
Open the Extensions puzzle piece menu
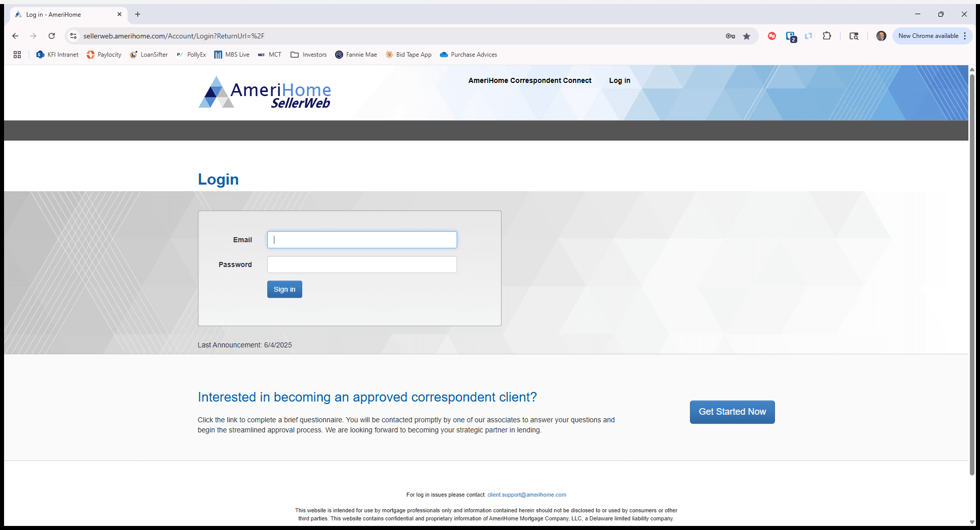coord(827,36)
